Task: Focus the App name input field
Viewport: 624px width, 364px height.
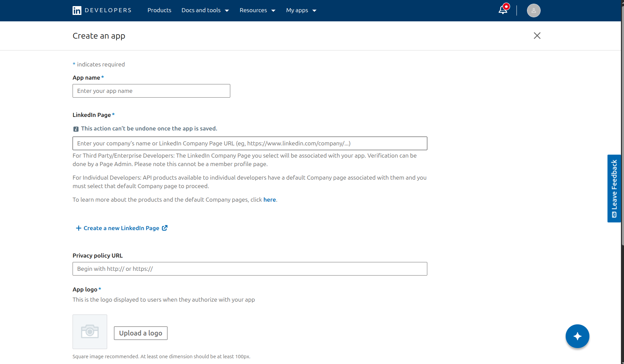Action: [151, 91]
